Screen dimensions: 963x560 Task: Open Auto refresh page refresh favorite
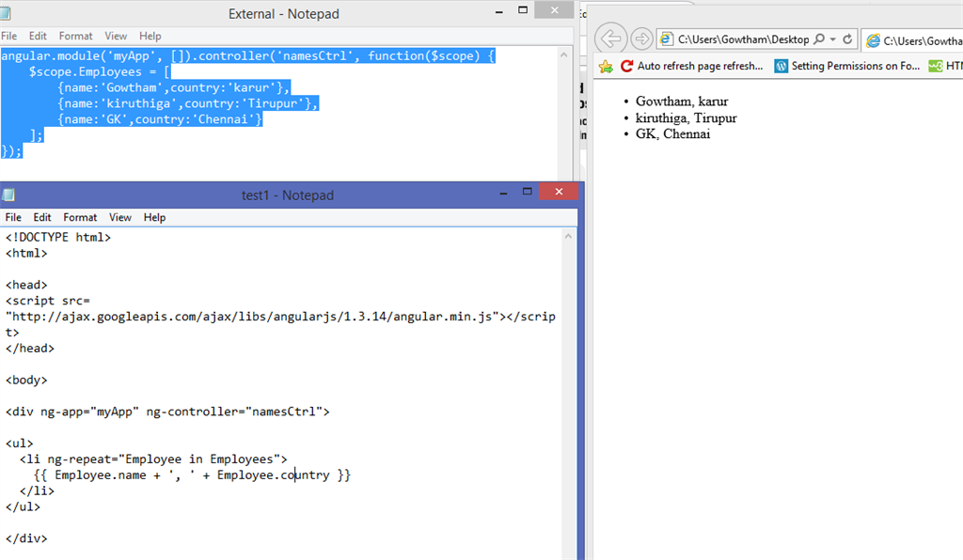point(691,66)
